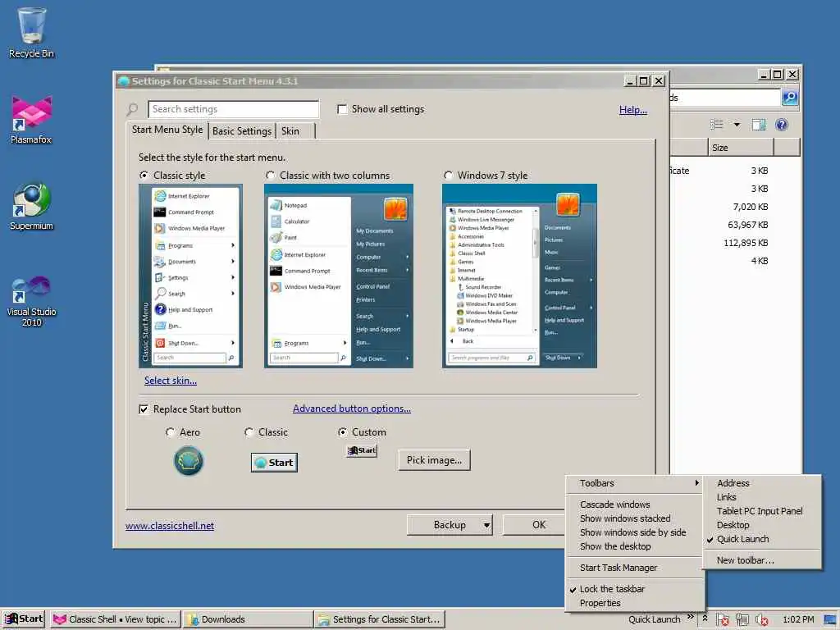Click the network tray icon
840x630 pixels.
pyautogui.click(x=742, y=620)
